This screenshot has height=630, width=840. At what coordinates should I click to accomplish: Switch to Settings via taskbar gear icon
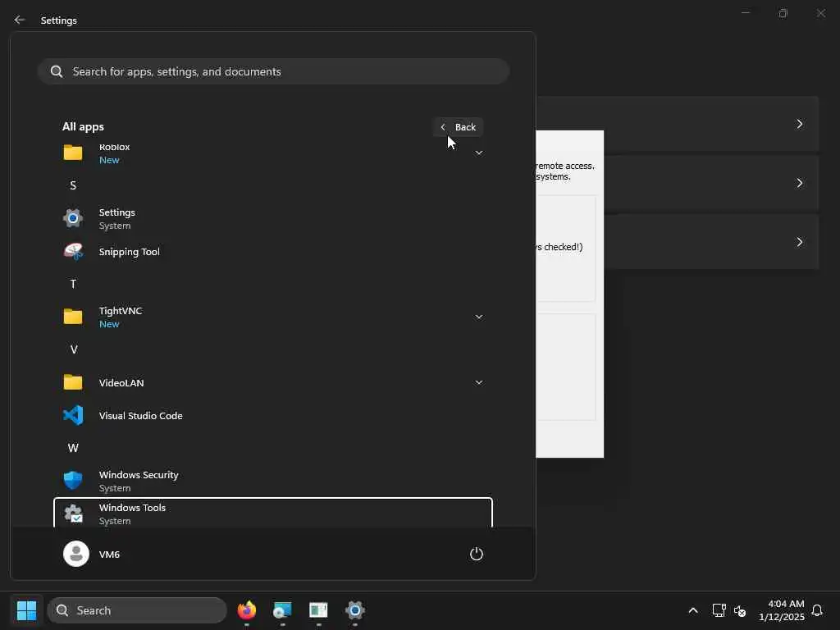point(354,610)
